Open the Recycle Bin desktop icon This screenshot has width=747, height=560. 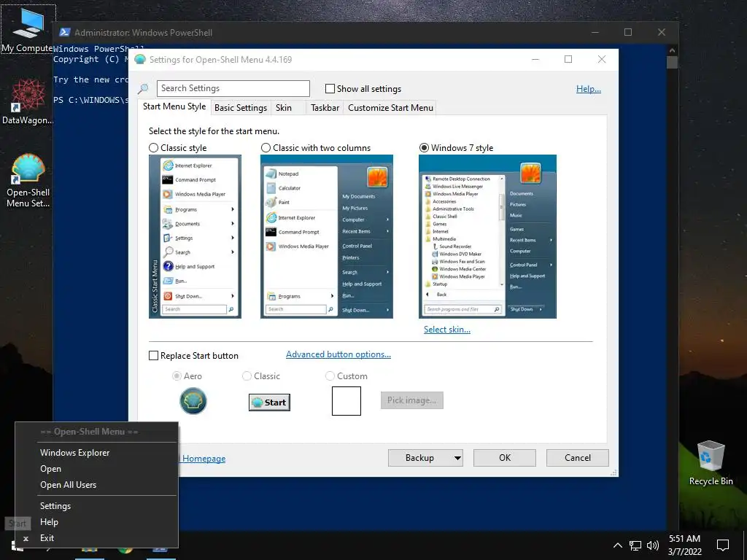pyautogui.click(x=711, y=463)
